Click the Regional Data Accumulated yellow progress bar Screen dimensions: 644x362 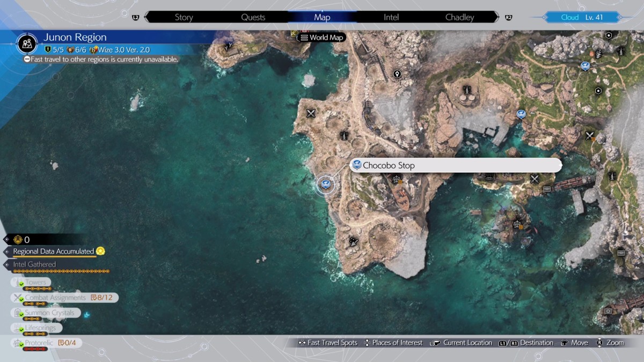pyautogui.click(x=55, y=257)
